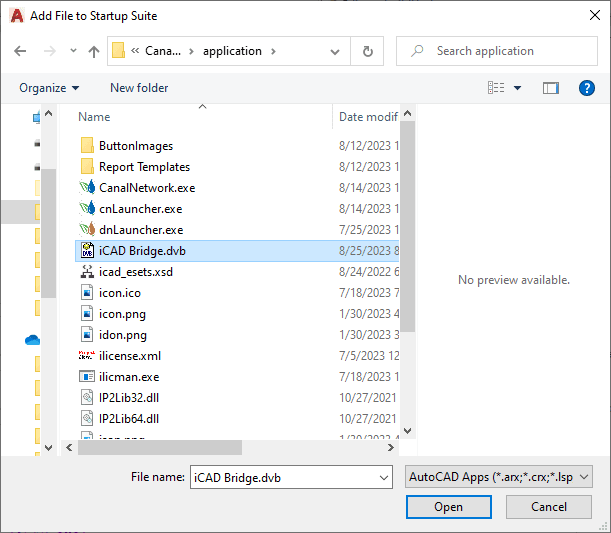Expand the chevron after application breadcrumb
The width and height of the screenshot is (611, 533).
[x=273, y=51]
